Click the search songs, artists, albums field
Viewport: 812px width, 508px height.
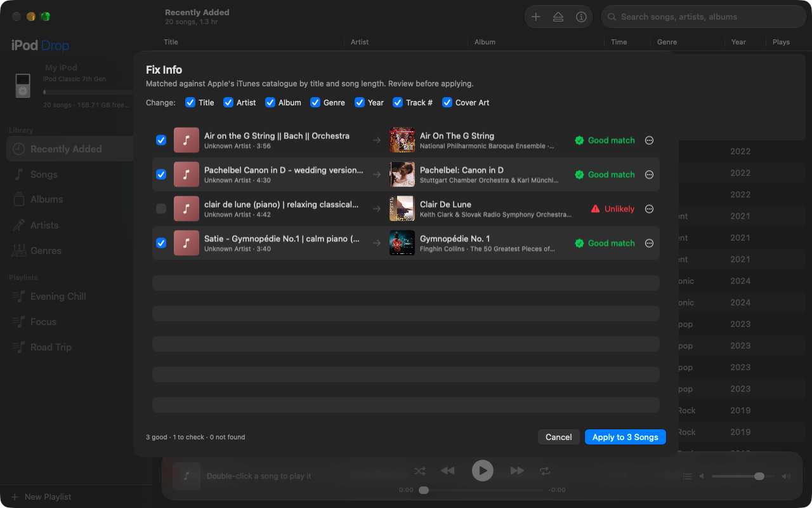click(704, 17)
